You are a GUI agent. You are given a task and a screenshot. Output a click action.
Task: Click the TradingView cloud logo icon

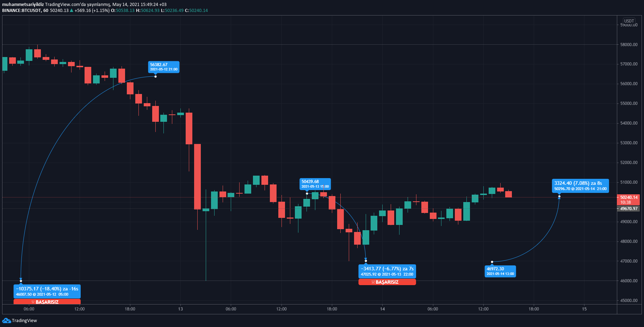pyautogui.click(x=6, y=320)
